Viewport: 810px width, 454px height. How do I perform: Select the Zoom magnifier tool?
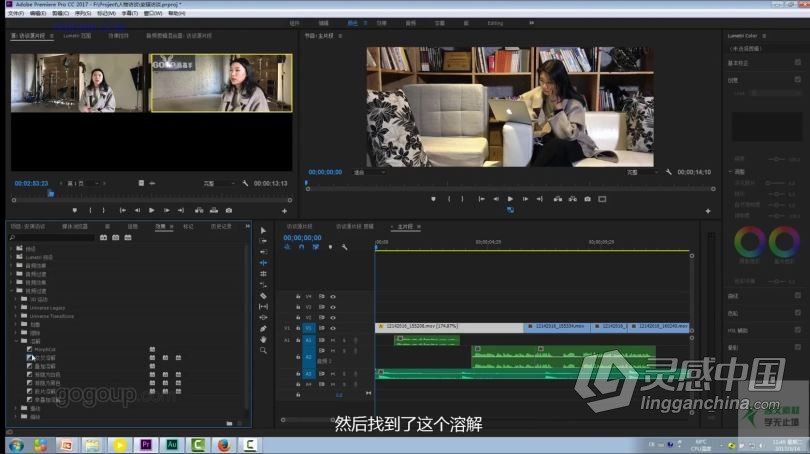tap(263, 350)
